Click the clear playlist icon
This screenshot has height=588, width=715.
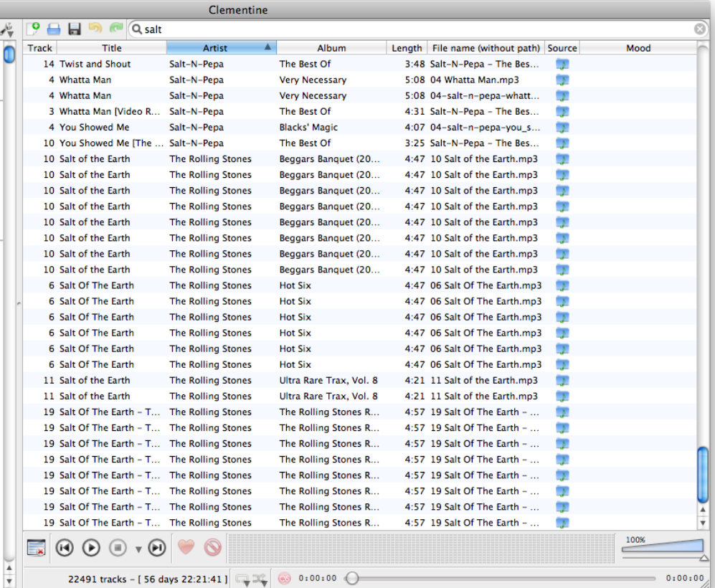pos(36,547)
